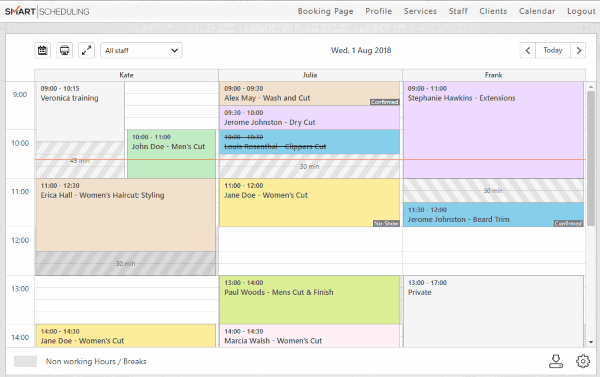
Task: Open the date picker calendar icon
Action: (x=42, y=50)
